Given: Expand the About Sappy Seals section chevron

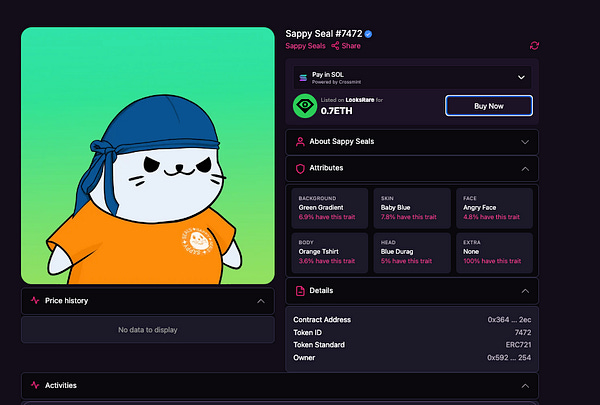Looking at the screenshot, I should pos(525,142).
